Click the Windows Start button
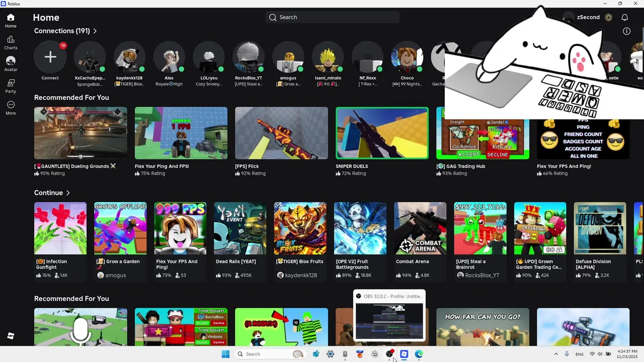This screenshot has width=644, height=362. tap(225, 354)
